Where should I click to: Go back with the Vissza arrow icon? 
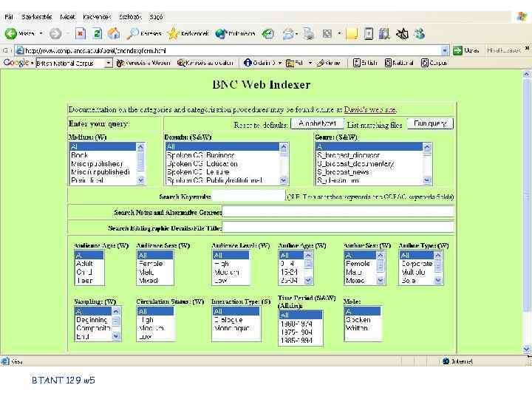(x=11, y=33)
